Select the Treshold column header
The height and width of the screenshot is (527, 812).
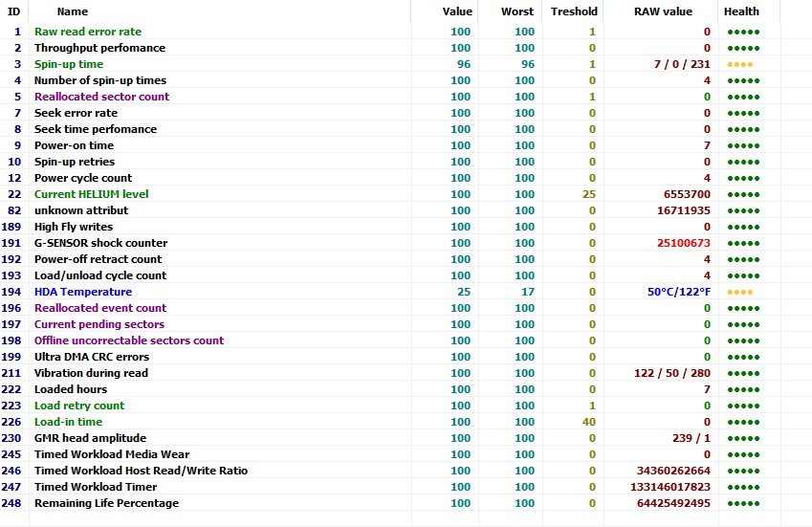[x=573, y=11]
